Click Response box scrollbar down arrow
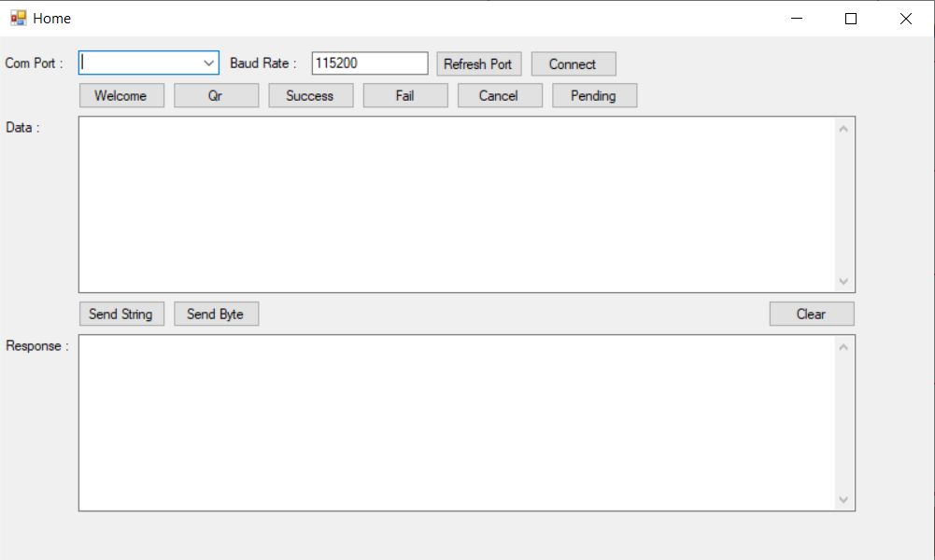This screenshot has width=935, height=560. pos(843,499)
